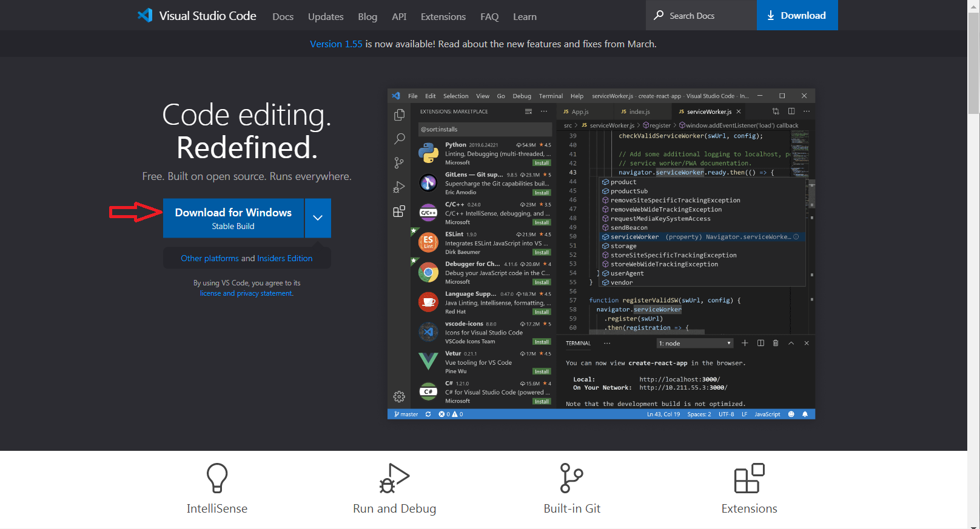Screen dimensions: 980x529
Task: Click the Built-in Git feature label
Action: (572, 508)
